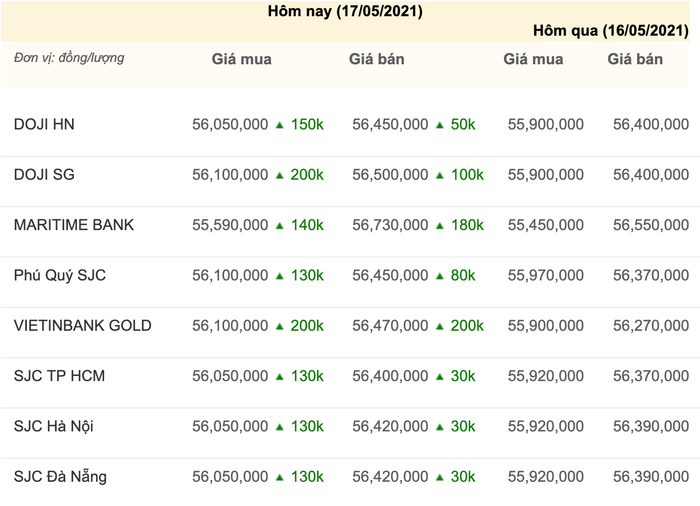Click the Phú Quý SJC row name
The image size is (700, 506).
click(x=60, y=275)
